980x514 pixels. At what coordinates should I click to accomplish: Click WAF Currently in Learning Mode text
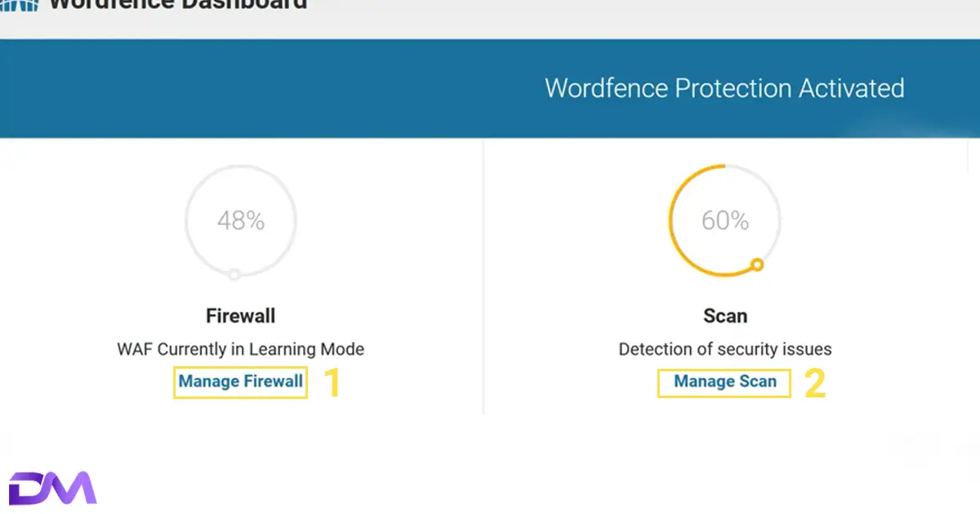pyautogui.click(x=241, y=349)
